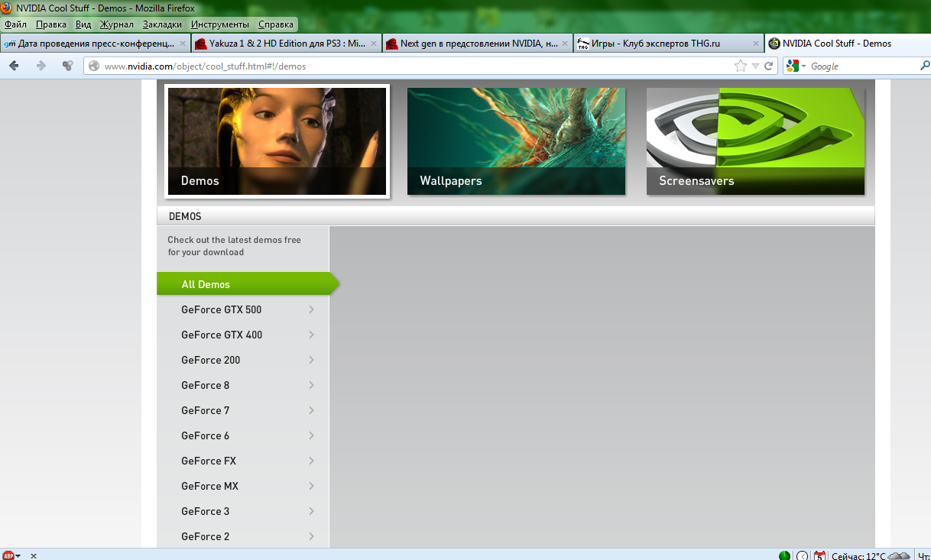Close the Yakuza 1 & 2 HD Edition tab
The height and width of the screenshot is (560, 931).
point(375,44)
